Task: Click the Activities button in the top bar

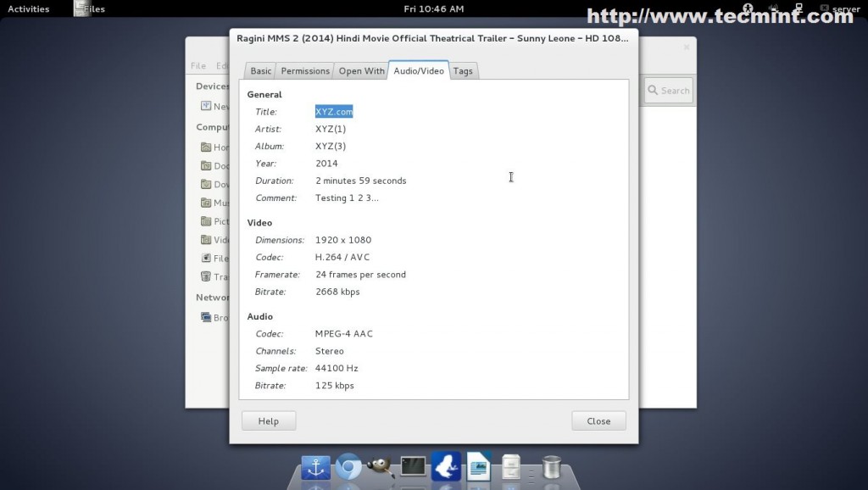Action: [29, 9]
